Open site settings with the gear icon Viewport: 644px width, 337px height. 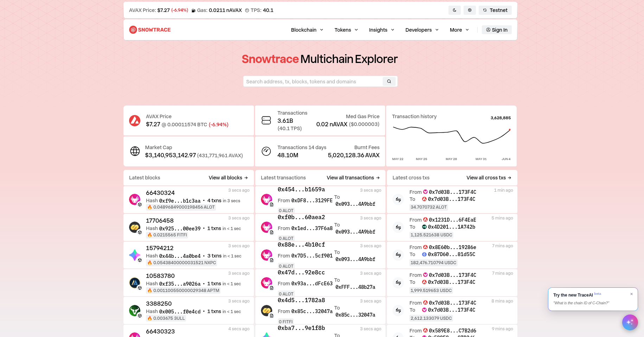(x=470, y=10)
